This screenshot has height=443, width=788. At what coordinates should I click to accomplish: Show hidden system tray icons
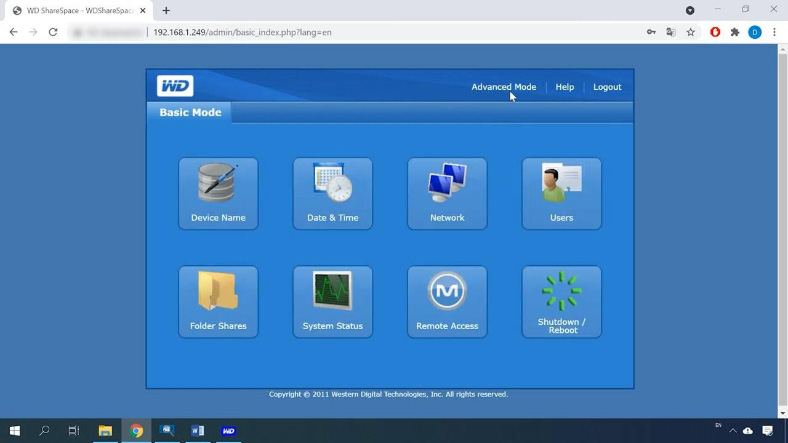[x=733, y=431]
